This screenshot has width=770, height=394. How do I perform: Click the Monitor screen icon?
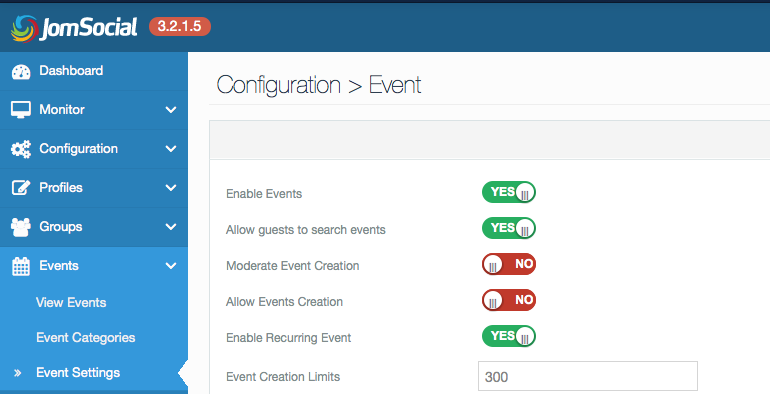coord(21,110)
